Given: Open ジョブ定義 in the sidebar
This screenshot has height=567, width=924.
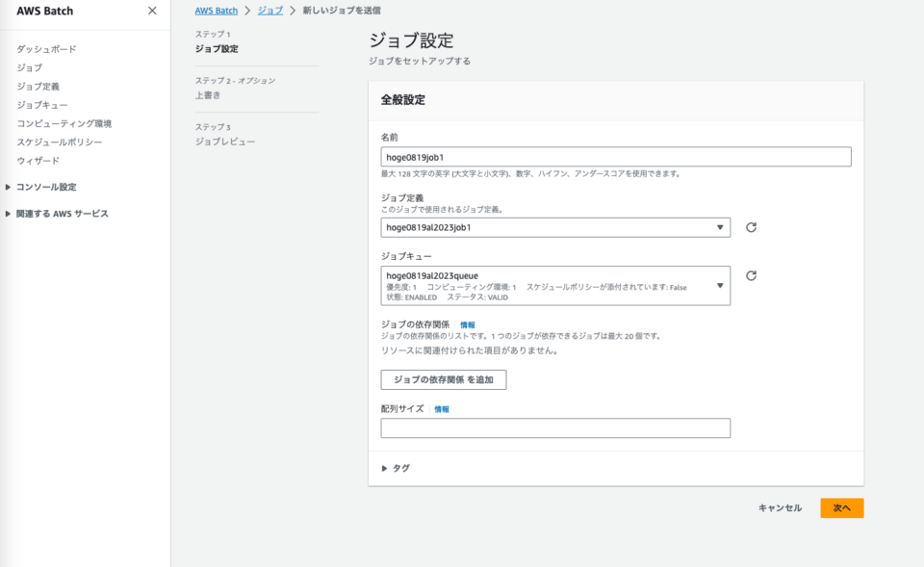Looking at the screenshot, I should (38, 87).
